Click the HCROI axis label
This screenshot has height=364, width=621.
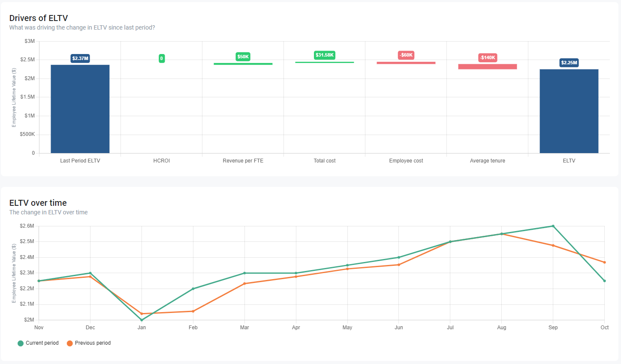[162, 161]
